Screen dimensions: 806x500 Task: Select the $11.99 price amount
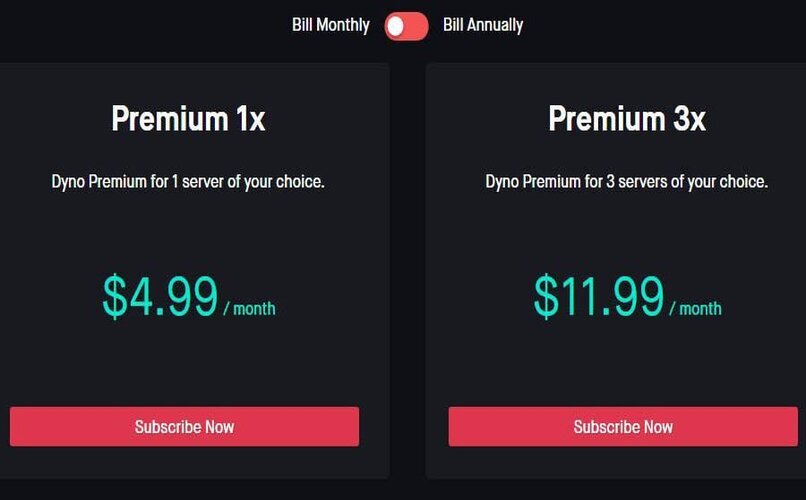coord(598,297)
